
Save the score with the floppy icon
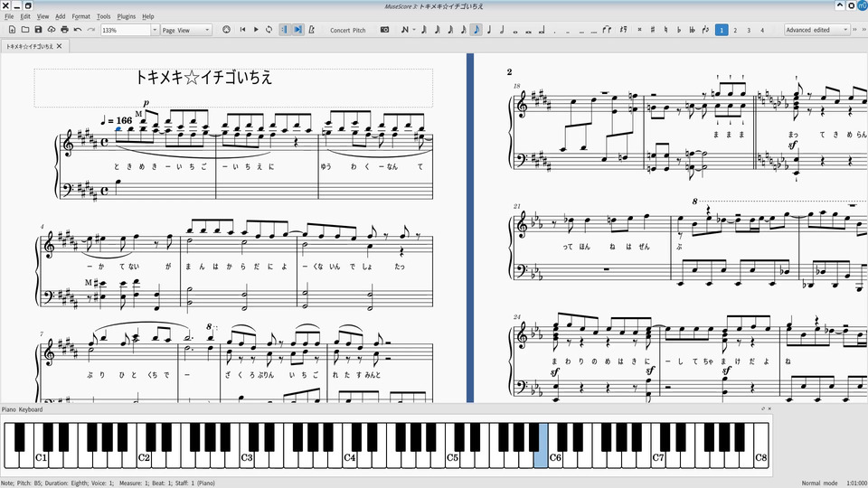tap(38, 30)
